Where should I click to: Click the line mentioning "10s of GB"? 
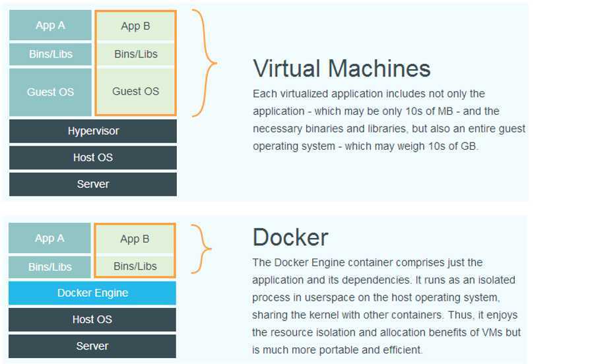point(366,146)
